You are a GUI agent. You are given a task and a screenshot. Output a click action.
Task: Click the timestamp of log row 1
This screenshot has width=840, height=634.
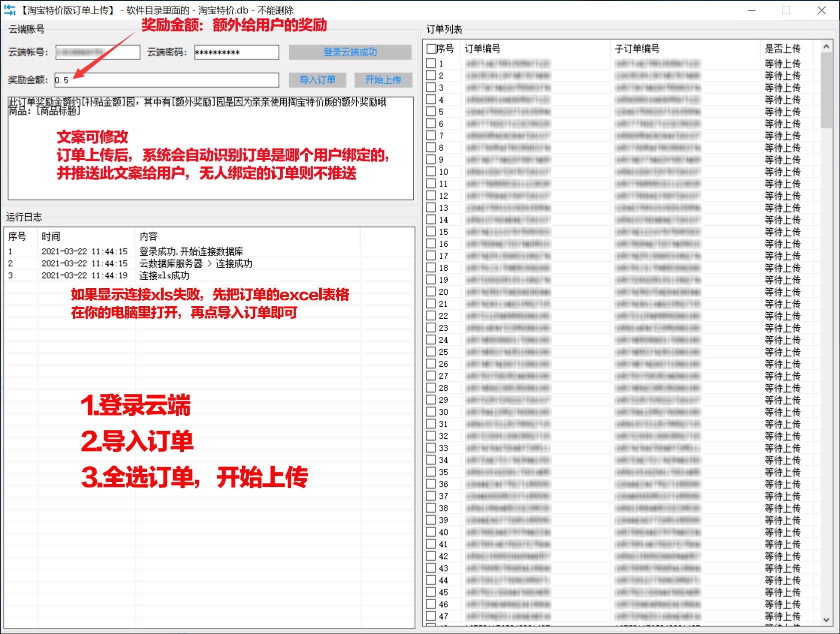tap(85, 251)
